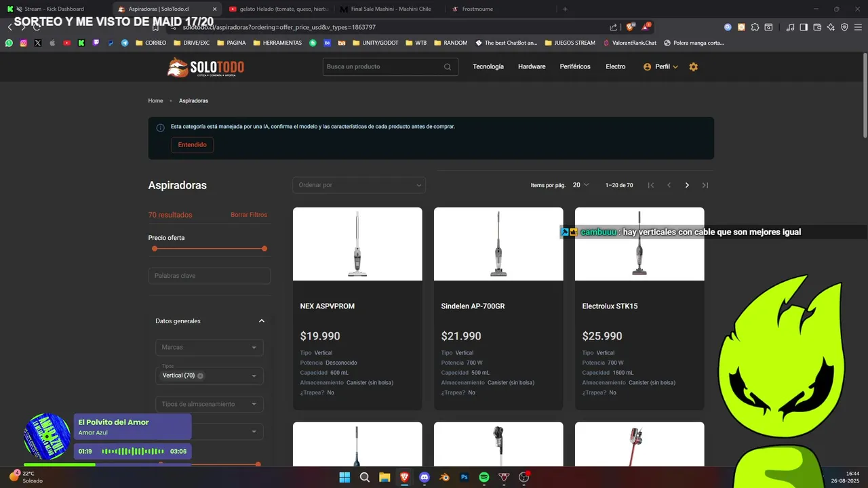Open the Electrolux STK15 product
868x488 pixels.
pos(610,306)
